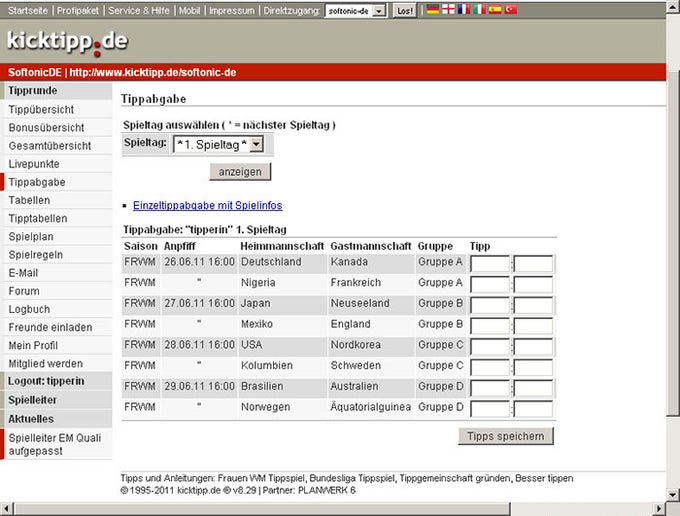The width and height of the screenshot is (680, 516).
Task: Open Bonusübersicht in the sidebar
Action: (x=57, y=127)
